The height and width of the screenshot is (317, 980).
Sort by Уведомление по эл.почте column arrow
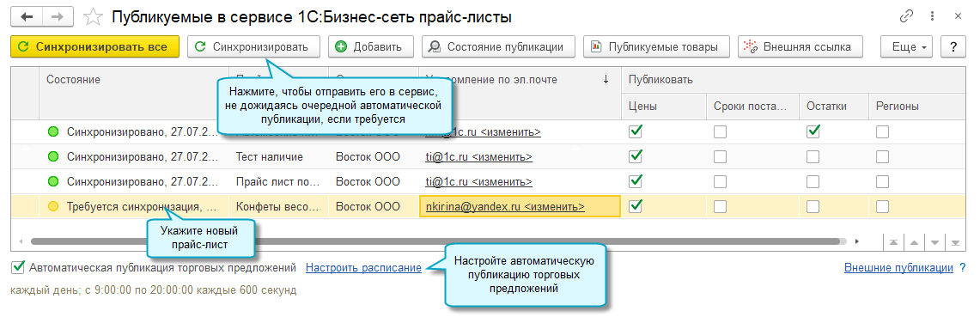tap(605, 79)
